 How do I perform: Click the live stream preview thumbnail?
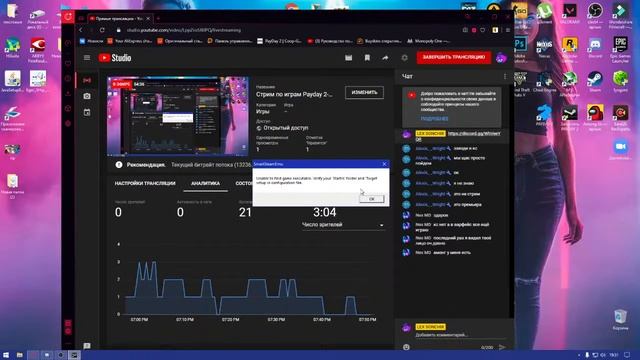tap(178, 116)
